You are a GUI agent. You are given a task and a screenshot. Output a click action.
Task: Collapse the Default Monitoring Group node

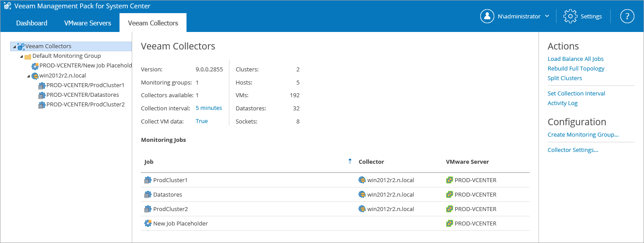pyautogui.click(x=21, y=56)
